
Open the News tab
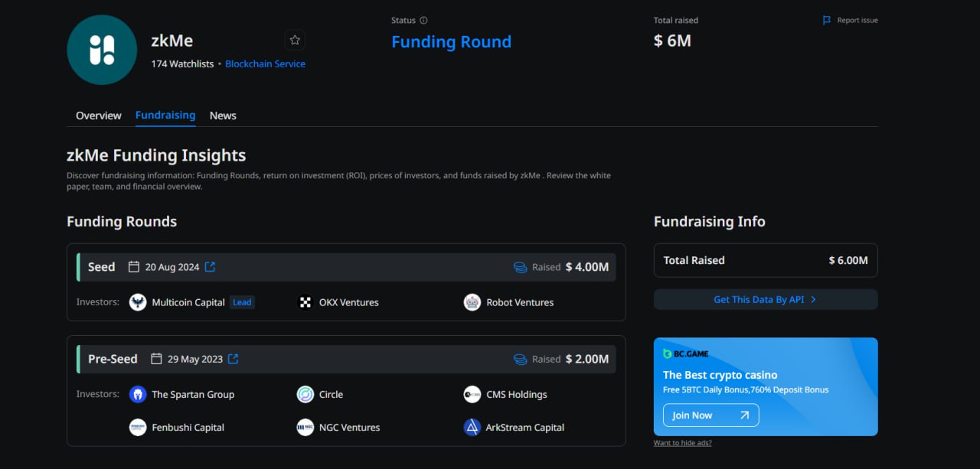click(223, 116)
